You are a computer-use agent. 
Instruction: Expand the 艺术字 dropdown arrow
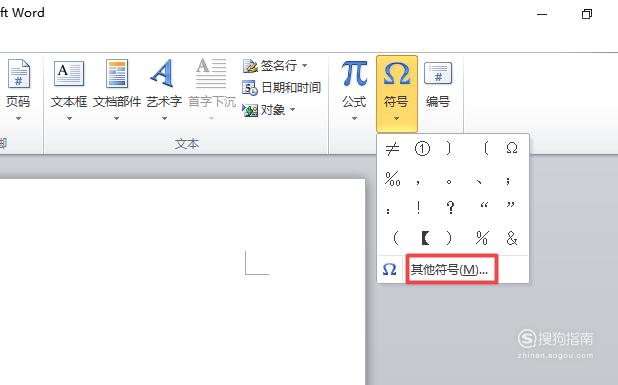[164, 118]
